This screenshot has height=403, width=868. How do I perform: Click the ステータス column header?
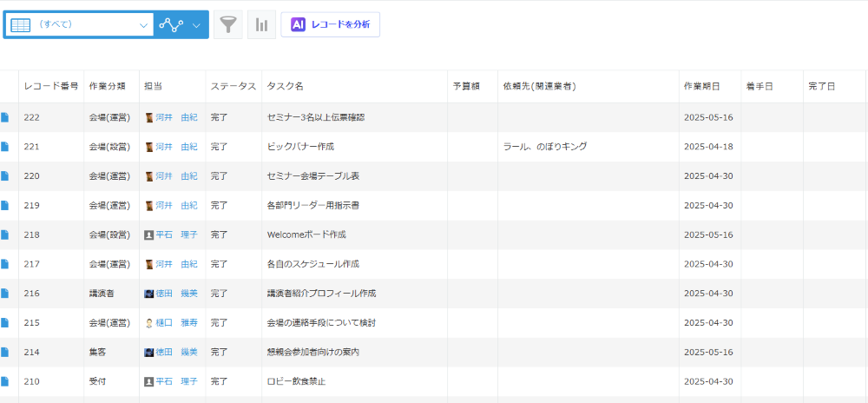click(233, 86)
